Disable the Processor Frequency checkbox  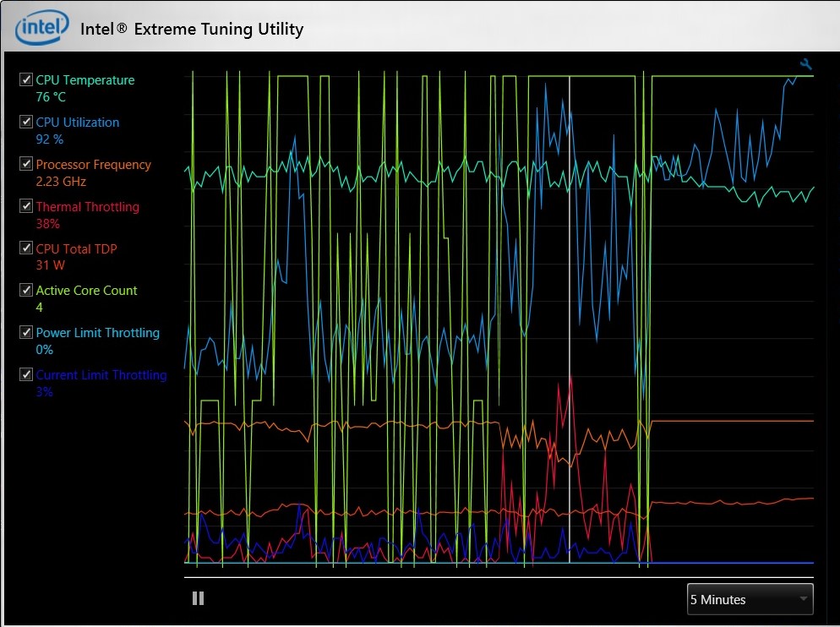point(25,163)
